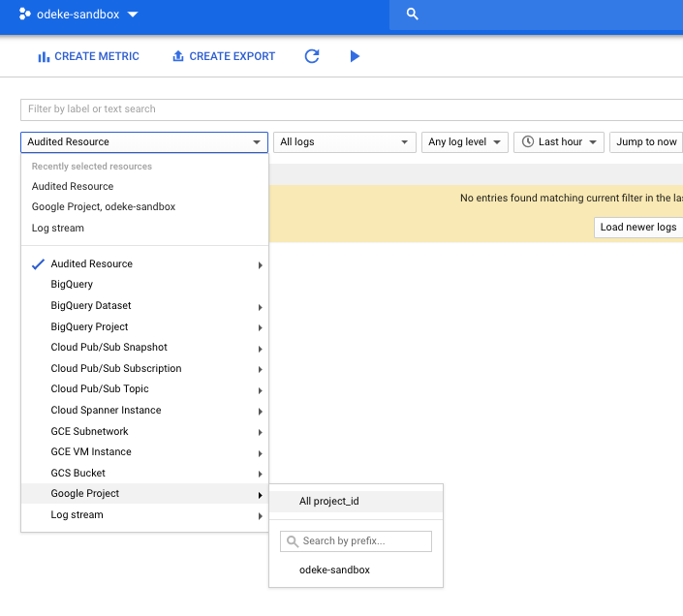Select GCE VM Instance resource item
This screenshot has height=616, width=683.
144,452
